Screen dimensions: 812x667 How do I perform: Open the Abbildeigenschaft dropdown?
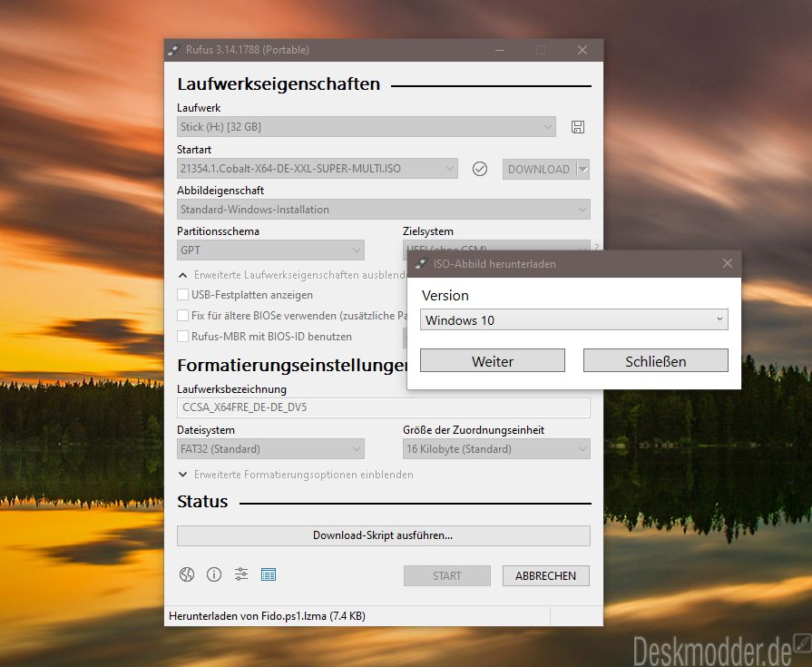click(x=383, y=210)
